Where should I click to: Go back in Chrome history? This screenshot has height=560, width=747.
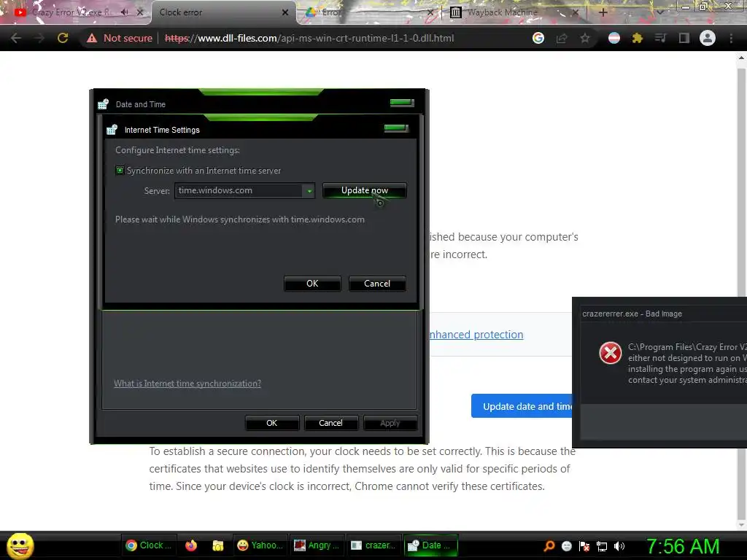[x=16, y=38]
